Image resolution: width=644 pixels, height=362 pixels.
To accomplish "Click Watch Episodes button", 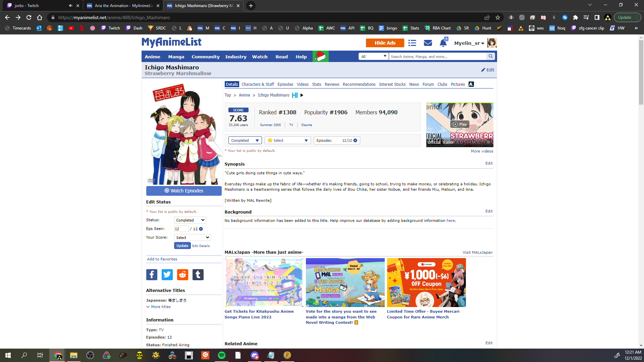I will tap(184, 191).
